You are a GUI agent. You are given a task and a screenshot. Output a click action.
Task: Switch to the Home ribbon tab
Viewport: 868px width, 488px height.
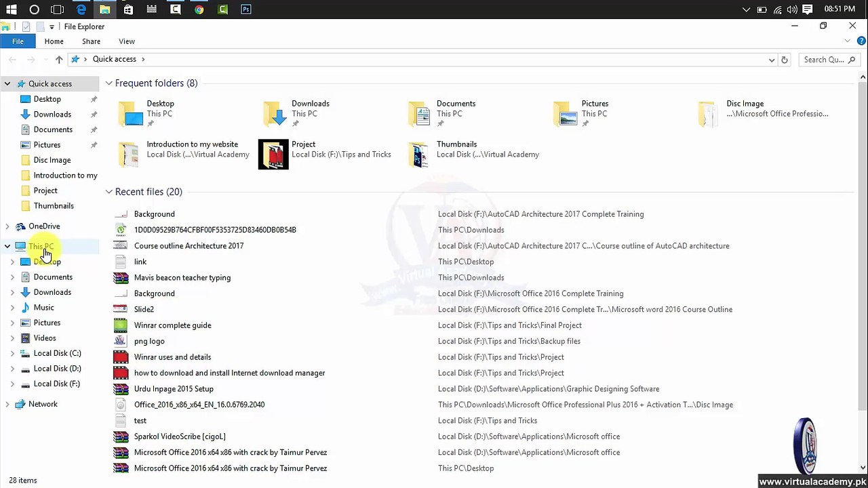pos(54,41)
